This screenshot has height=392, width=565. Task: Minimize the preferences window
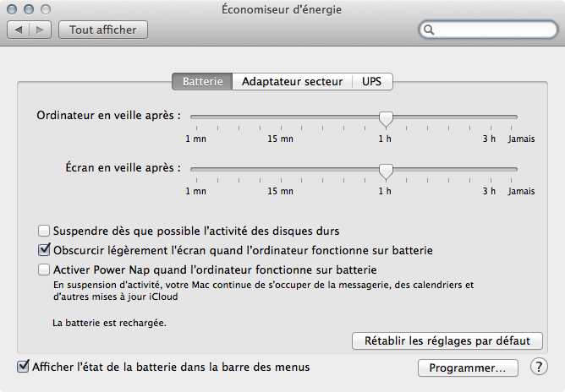tap(30, 10)
